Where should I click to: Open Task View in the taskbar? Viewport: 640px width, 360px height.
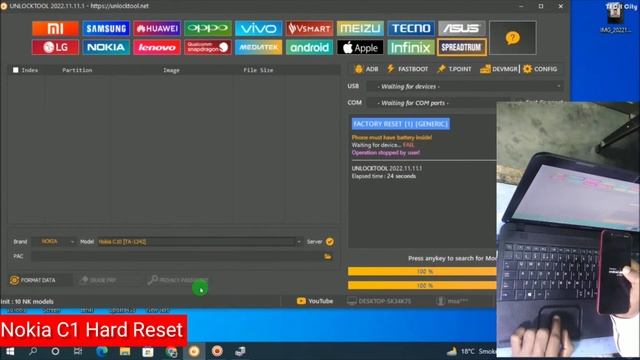(78, 351)
